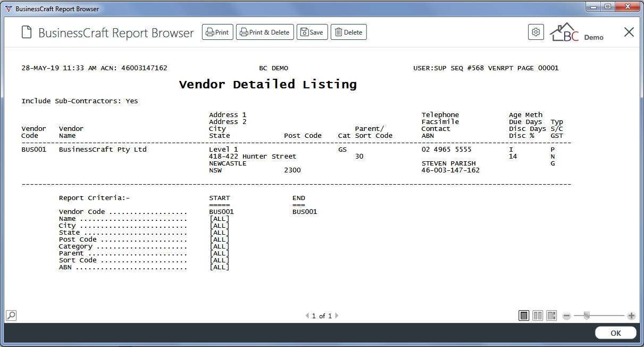Click the 'Report Criteria:-' heading
Image resolution: width=644 pixels, height=347 pixels.
pyautogui.click(x=95, y=198)
